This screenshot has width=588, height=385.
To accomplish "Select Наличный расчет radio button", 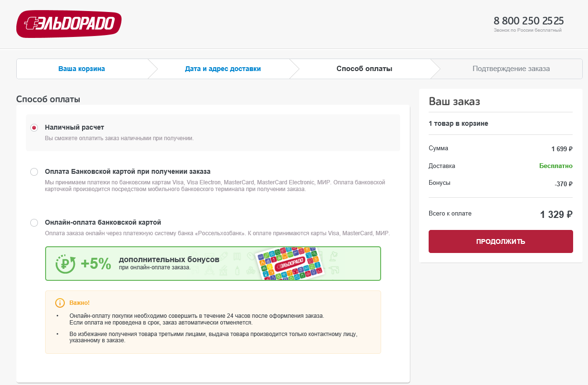I will click(x=34, y=128).
